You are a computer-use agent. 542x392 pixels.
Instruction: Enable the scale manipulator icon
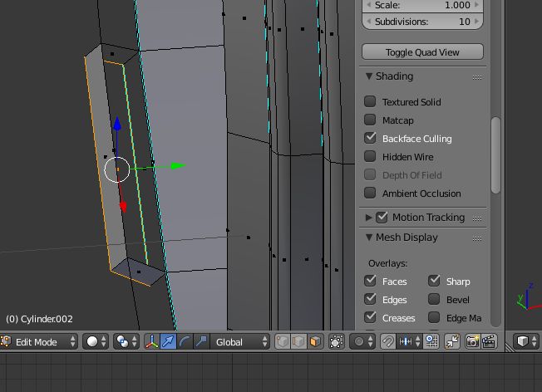coord(201,342)
